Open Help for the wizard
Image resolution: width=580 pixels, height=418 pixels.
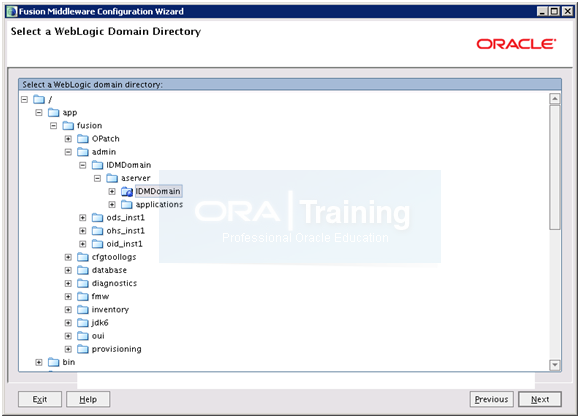pos(88,400)
